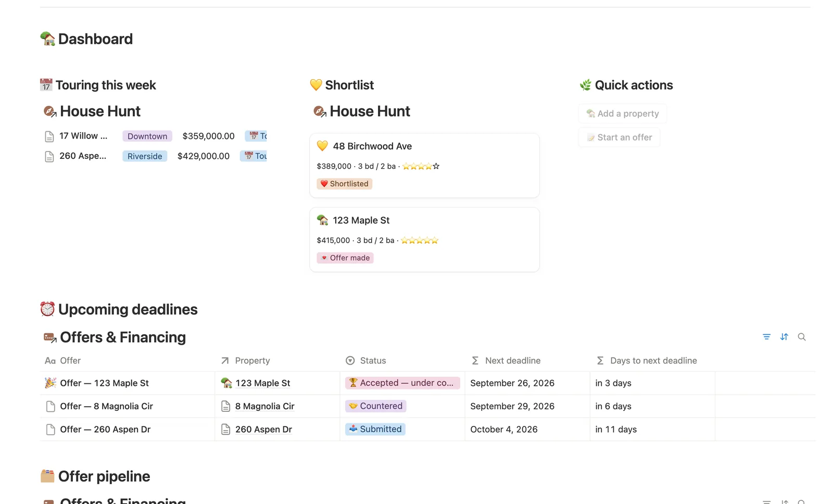This screenshot has width=833, height=504.
Task: Open the filter icon for Upcoming deadlines table
Action: click(x=766, y=337)
